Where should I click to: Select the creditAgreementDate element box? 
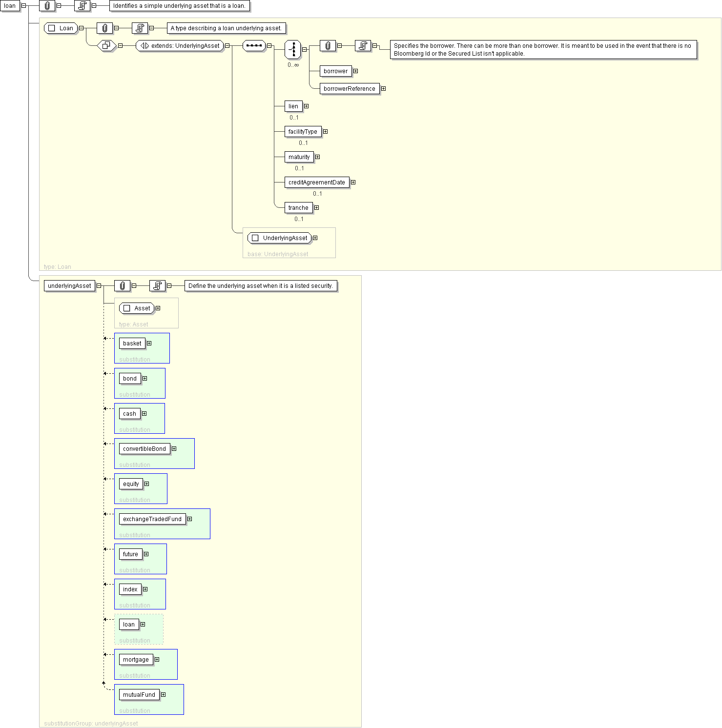[317, 182]
